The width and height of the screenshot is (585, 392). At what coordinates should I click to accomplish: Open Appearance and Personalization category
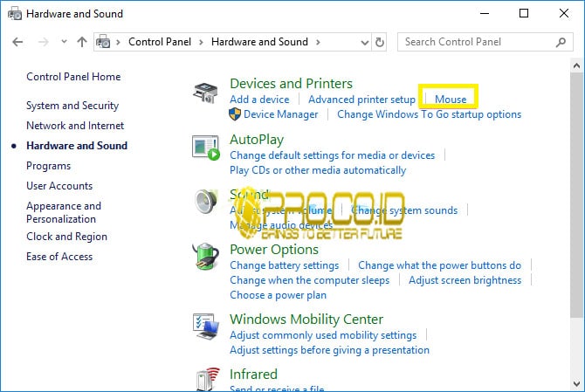(64, 212)
